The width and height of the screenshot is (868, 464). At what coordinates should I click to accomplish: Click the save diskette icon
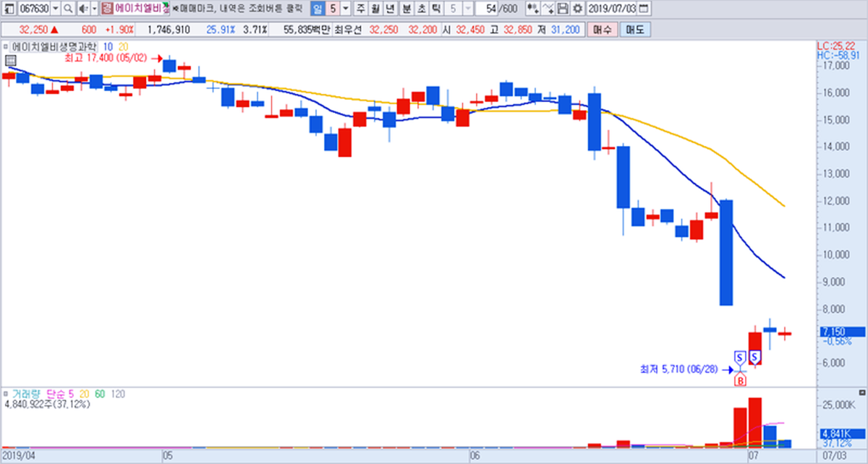tap(562, 9)
